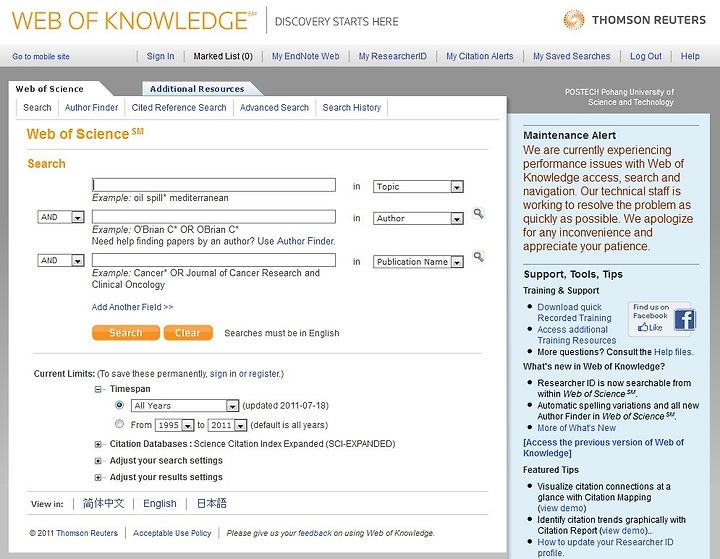Open the Cited Reference Search tab
This screenshot has width=720, height=559.
[x=179, y=107]
